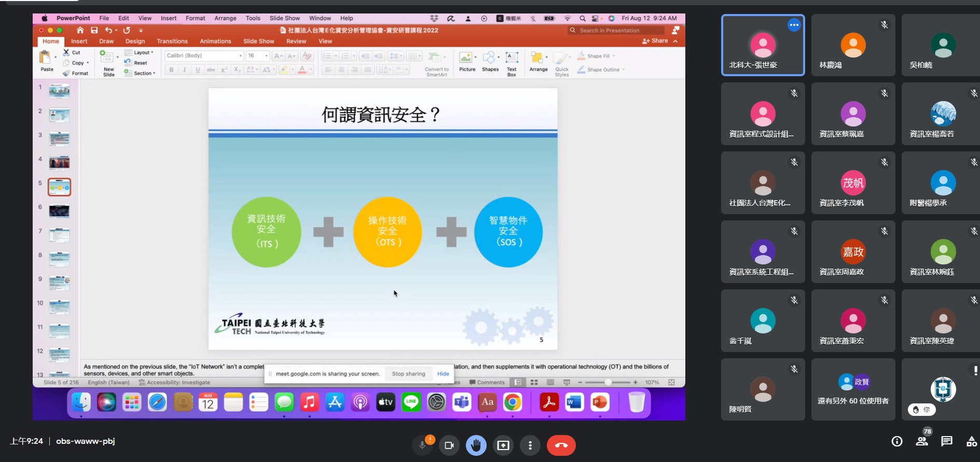Switch to Reading view icon in status bar
The height and width of the screenshot is (462, 980).
(x=550, y=383)
